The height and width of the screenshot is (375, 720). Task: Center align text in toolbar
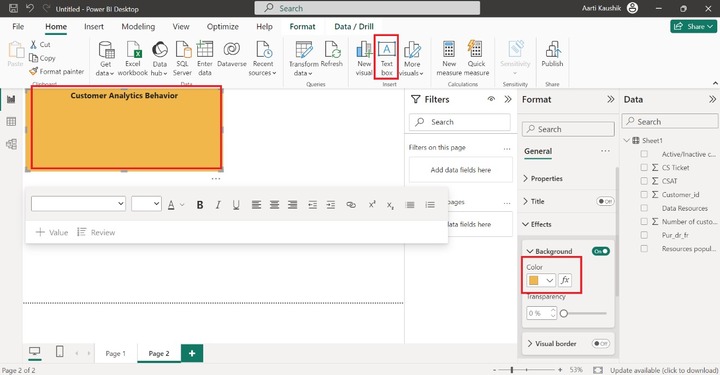tap(274, 205)
